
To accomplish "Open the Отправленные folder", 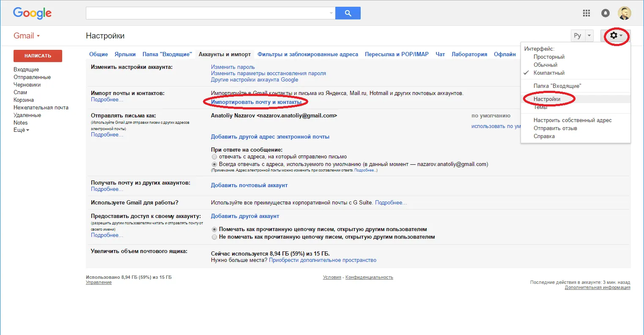I will pos(32,77).
